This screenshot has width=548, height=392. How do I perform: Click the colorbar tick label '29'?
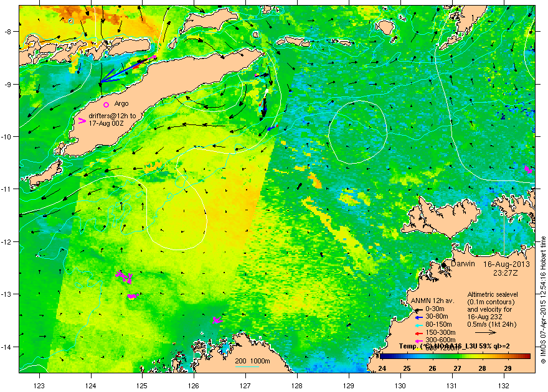point(508,368)
